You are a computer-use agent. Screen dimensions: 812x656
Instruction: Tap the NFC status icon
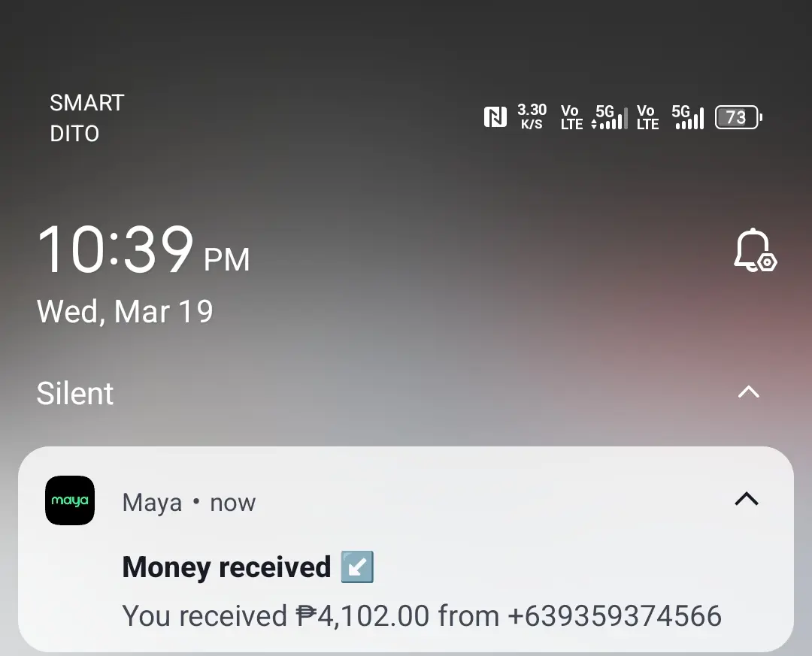pyautogui.click(x=495, y=116)
